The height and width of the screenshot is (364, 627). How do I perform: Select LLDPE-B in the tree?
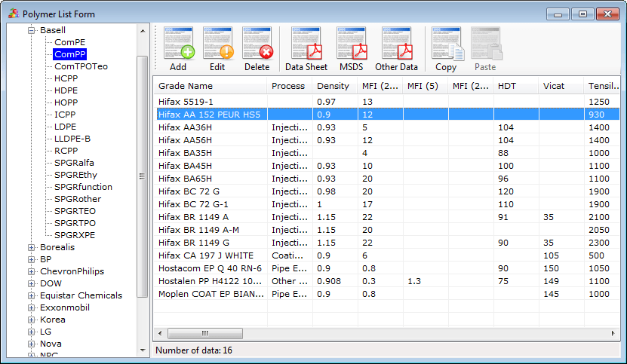[x=72, y=139]
